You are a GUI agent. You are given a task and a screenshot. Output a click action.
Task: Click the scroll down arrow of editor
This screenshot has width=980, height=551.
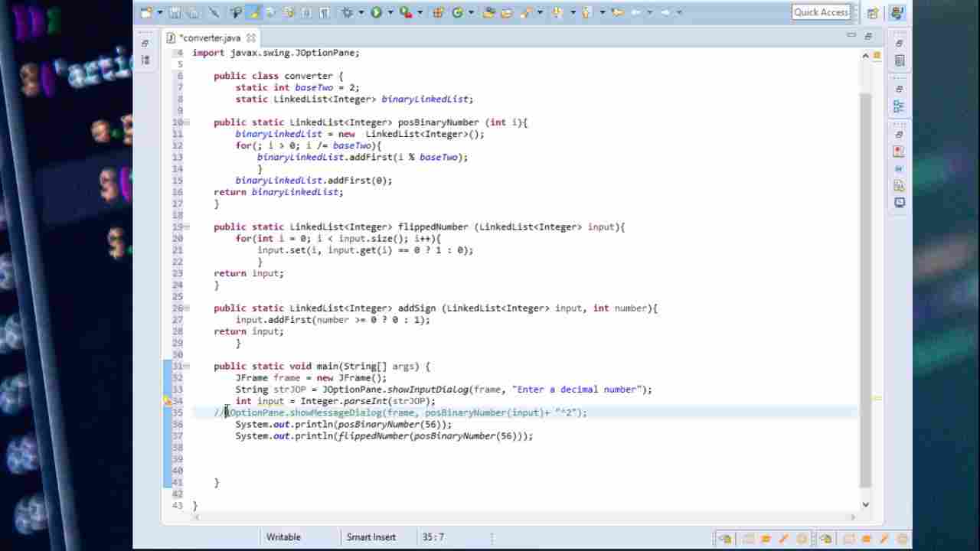click(866, 504)
